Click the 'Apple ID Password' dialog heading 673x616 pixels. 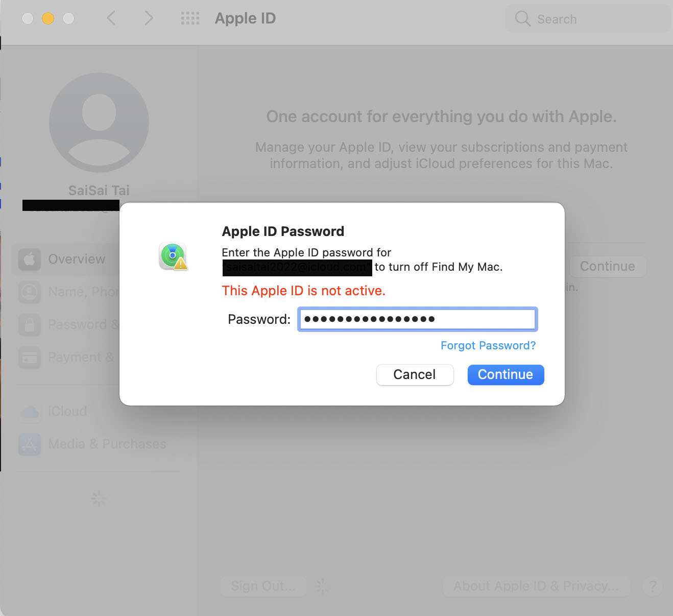(x=283, y=231)
